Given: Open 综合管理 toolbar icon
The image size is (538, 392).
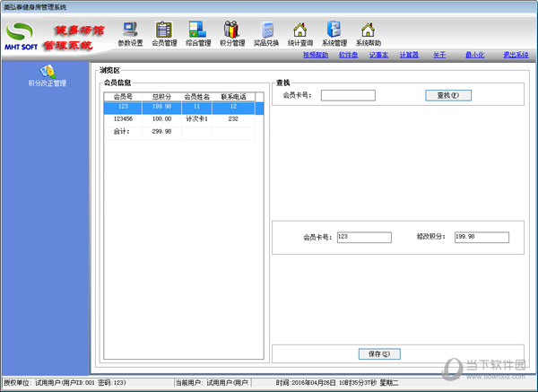Looking at the screenshot, I should pos(198,34).
